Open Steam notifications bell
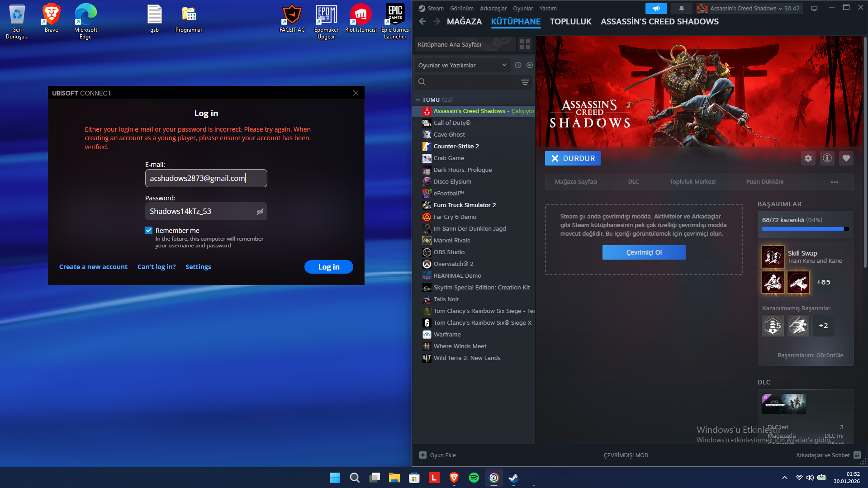This screenshot has width=868, height=488. click(681, 8)
